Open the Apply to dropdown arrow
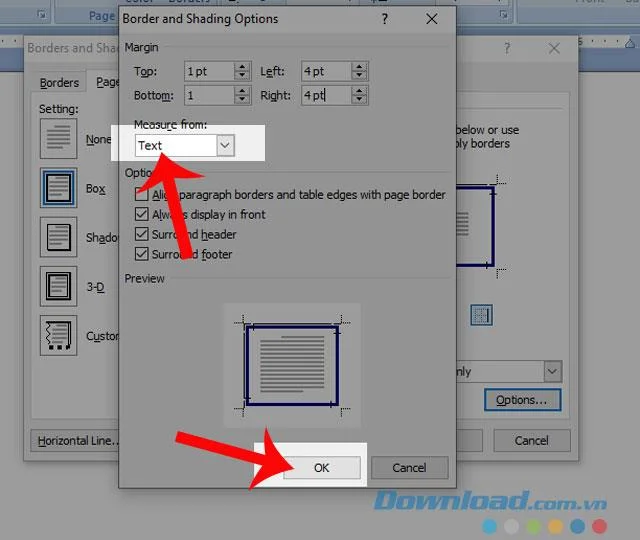 pyautogui.click(x=553, y=371)
